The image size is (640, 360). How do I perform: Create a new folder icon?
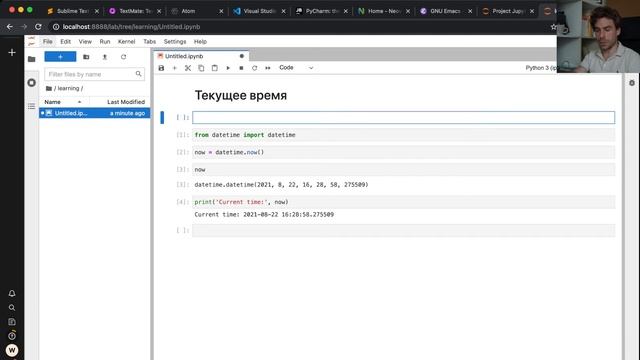(86, 57)
